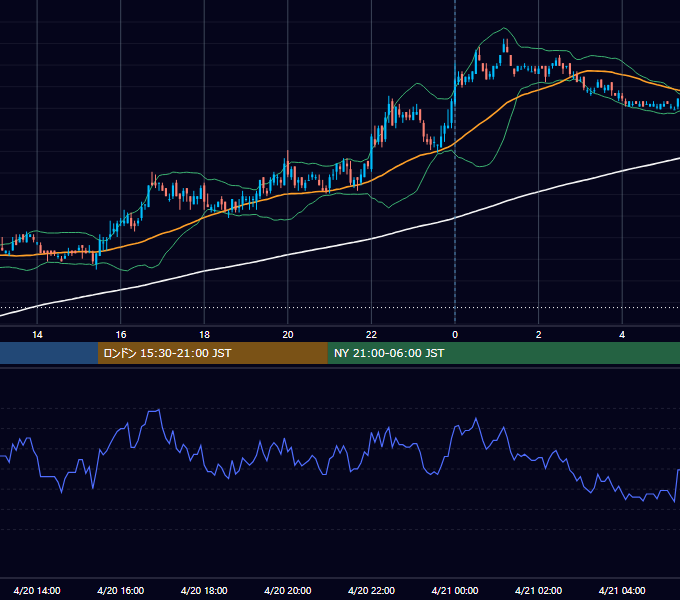Click the NY 21:00-06:00 JST session bar

(x=503, y=353)
